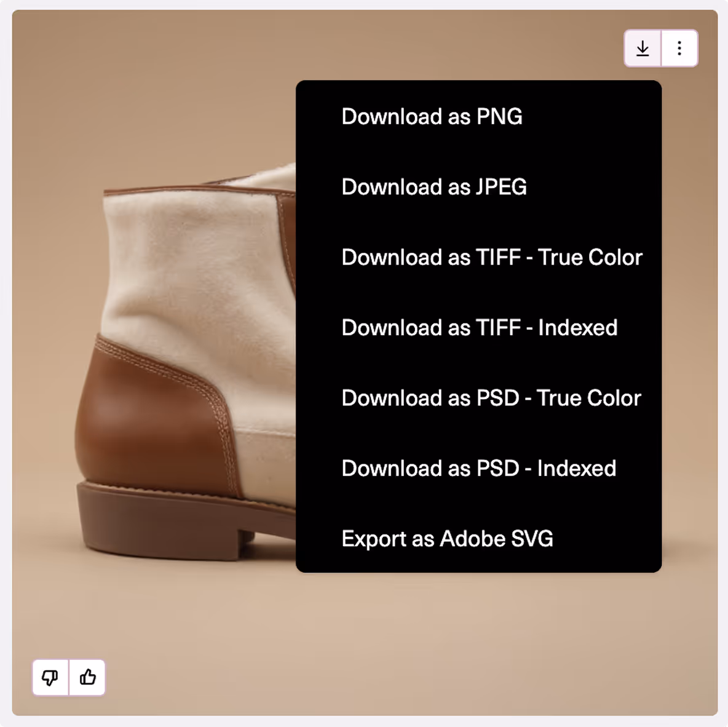Click the thumbs up icon
Screen dimensions: 728x727
pyautogui.click(x=87, y=677)
